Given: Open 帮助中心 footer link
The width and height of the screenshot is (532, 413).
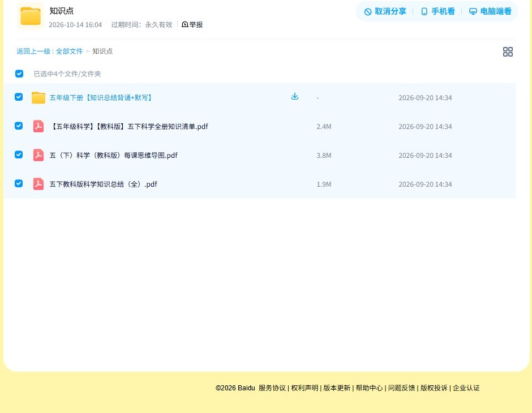Looking at the screenshot, I should (369, 388).
